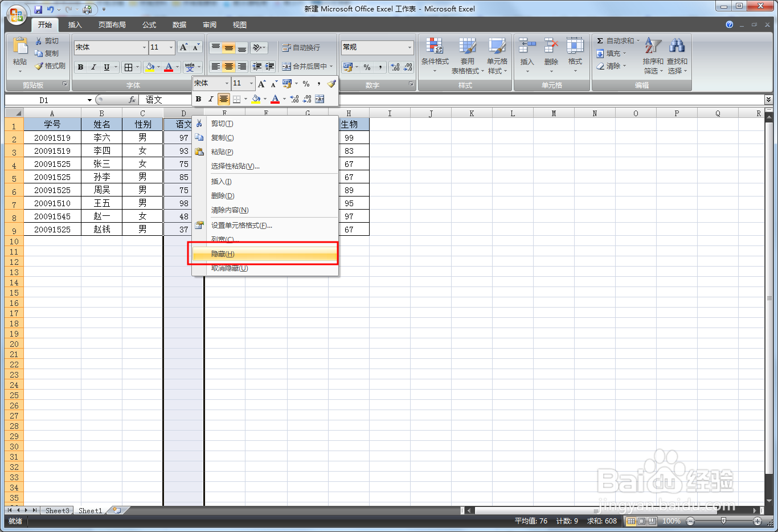
Task: Switch to the Insert (插入) ribbon tab
Action: pyautogui.click(x=75, y=25)
